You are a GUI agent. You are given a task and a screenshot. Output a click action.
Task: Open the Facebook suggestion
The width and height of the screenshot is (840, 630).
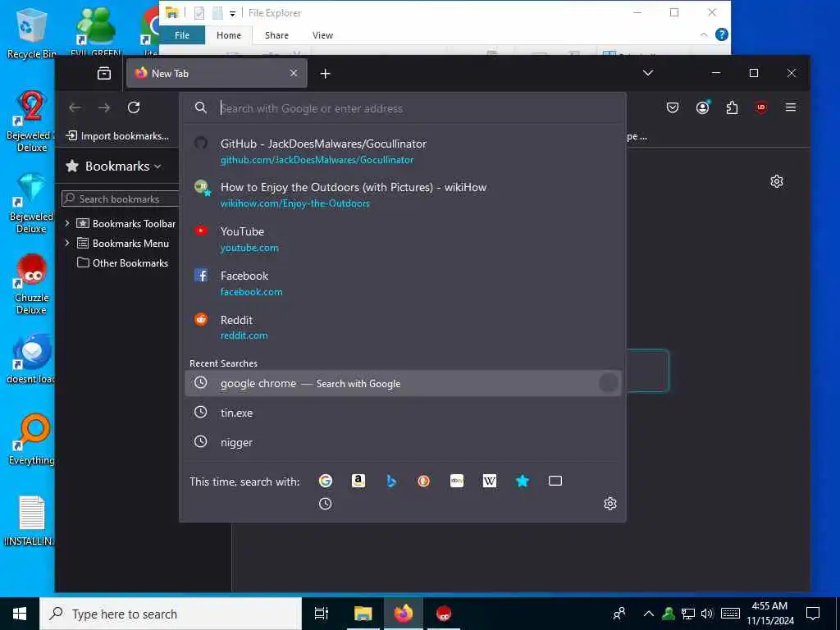click(x=403, y=283)
